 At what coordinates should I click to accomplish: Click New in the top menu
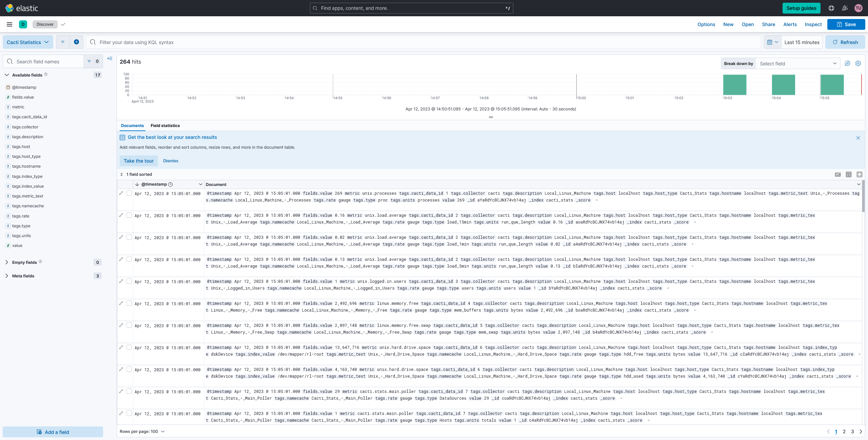click(728, 24)
